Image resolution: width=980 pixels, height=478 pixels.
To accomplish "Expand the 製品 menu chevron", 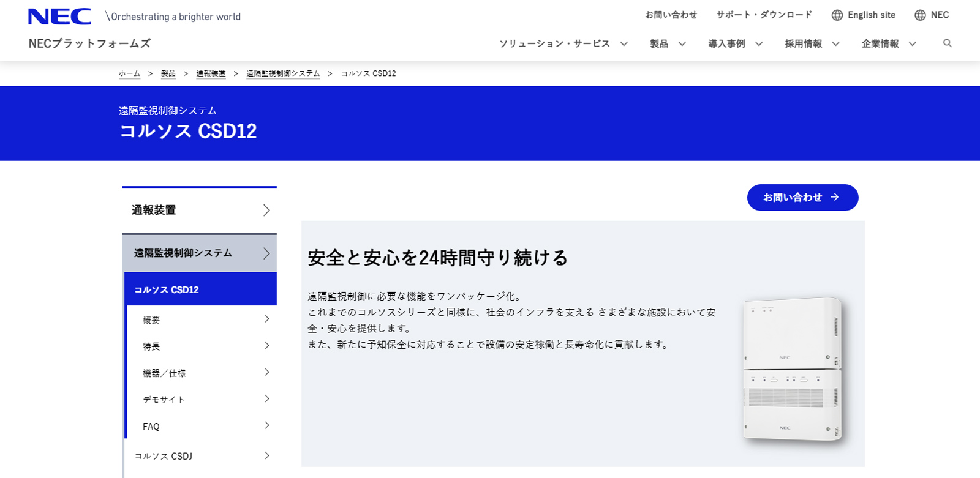I will [x=682, y=44].
